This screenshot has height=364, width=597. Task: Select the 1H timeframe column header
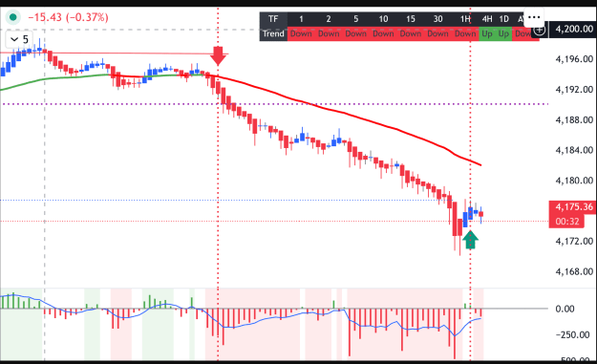[465, 19]
